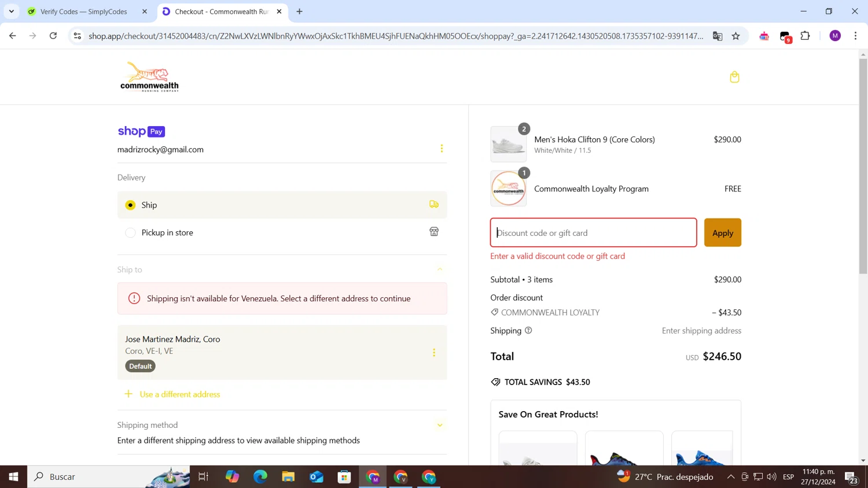Click the volume speaker icon in system tray

[x=771, y=476]
